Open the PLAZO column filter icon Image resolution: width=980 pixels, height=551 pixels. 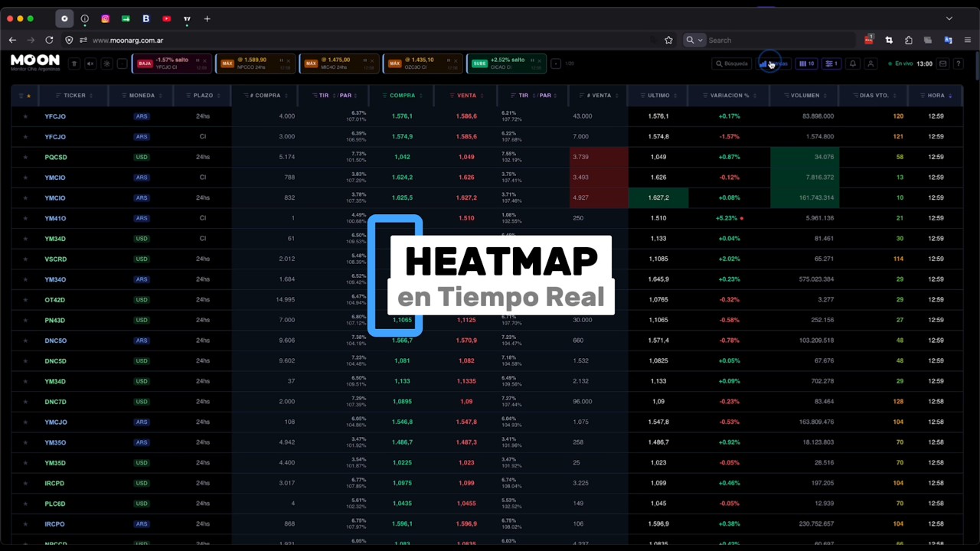pos(188,96)
